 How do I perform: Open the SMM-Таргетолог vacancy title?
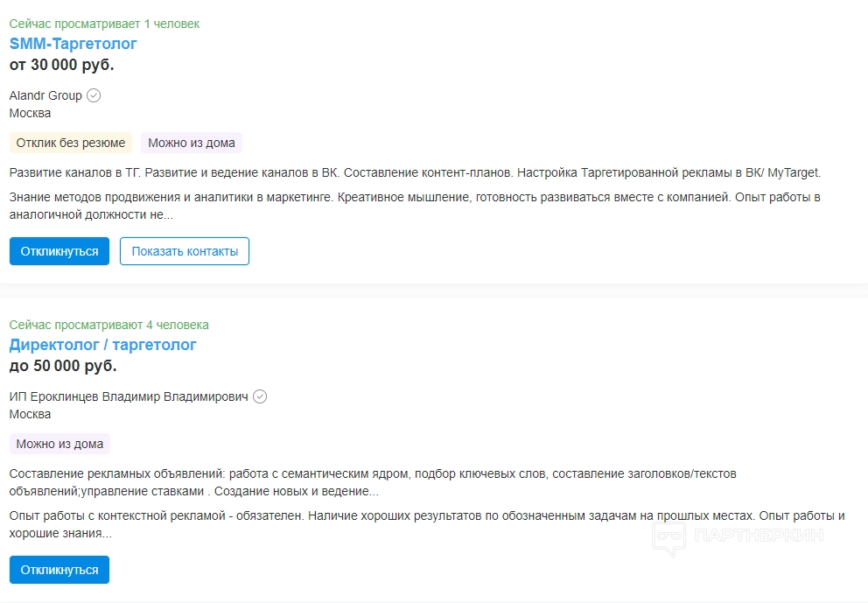click(x=73, y=44)
